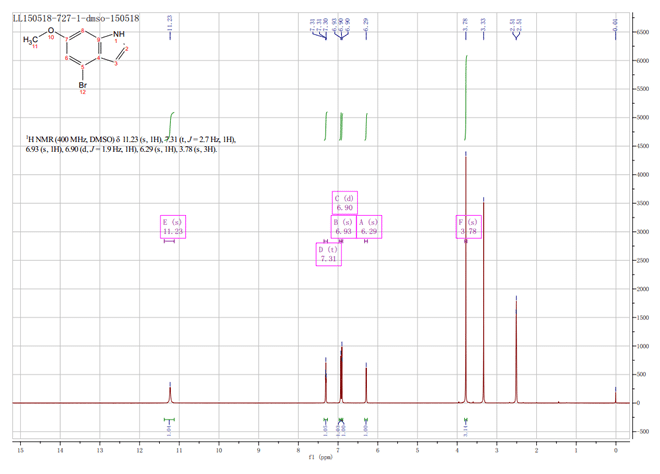660x474 pixels.
Task: Click the integral value 3.14 below 3.78 peak
Action: click(466, 430)
